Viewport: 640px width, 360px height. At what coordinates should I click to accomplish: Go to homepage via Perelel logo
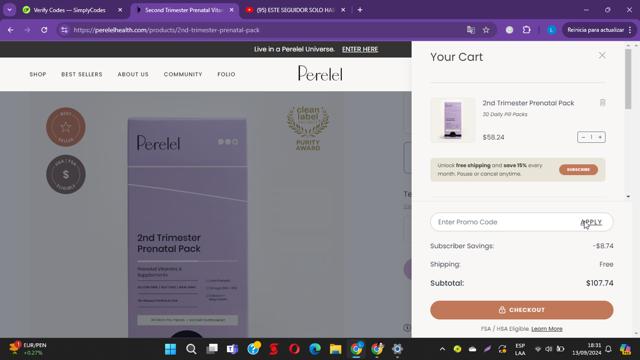(320, 73)
